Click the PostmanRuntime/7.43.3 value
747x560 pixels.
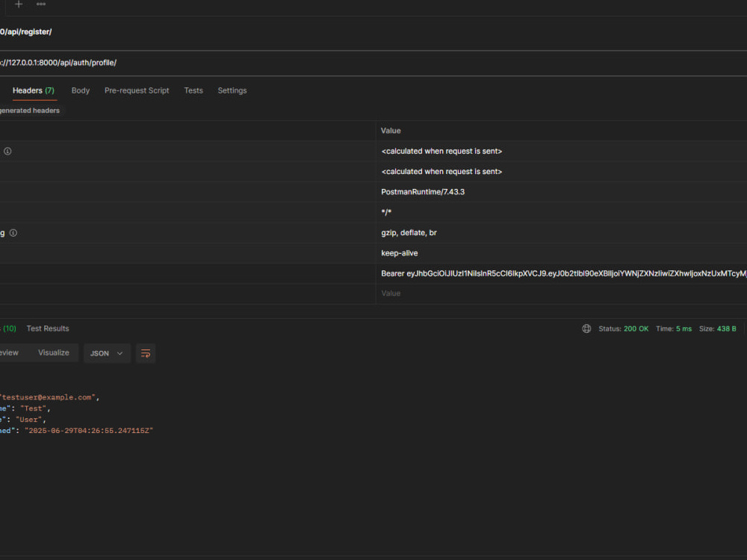point(423,192)
